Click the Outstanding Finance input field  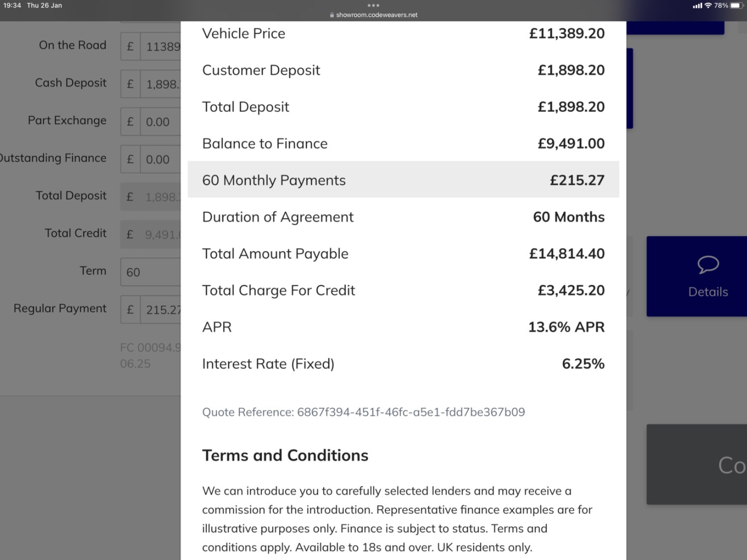[150, 159]
